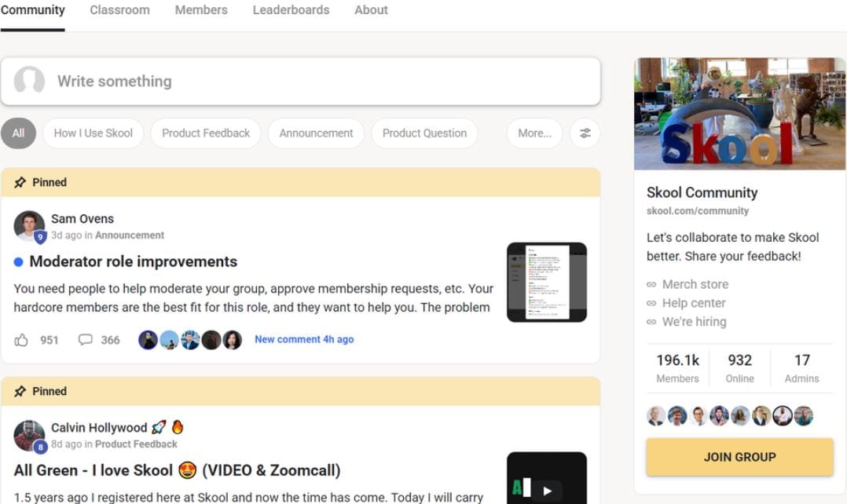Click the link icon beside Merch store
Screen dimensions: 847x504
651,284
